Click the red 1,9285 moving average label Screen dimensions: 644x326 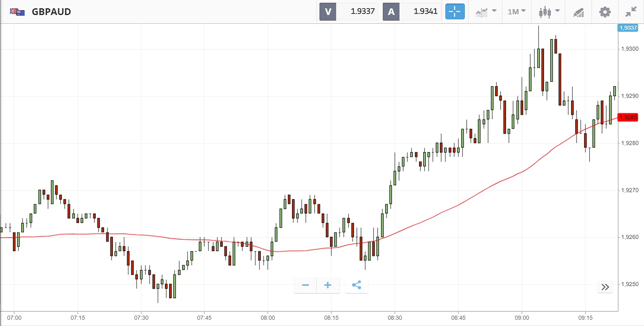(x=628, y=117)
